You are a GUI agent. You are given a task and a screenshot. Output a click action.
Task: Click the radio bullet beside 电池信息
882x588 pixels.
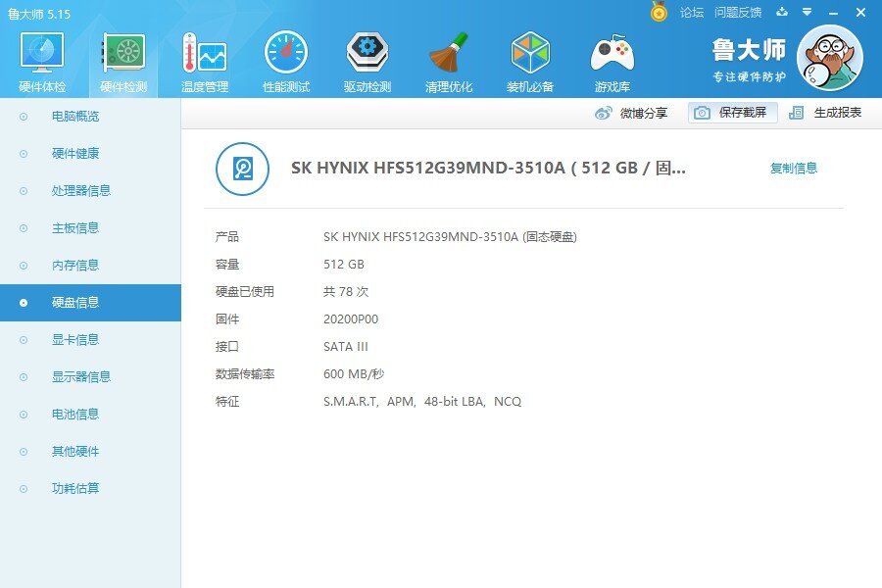[24, 415]
